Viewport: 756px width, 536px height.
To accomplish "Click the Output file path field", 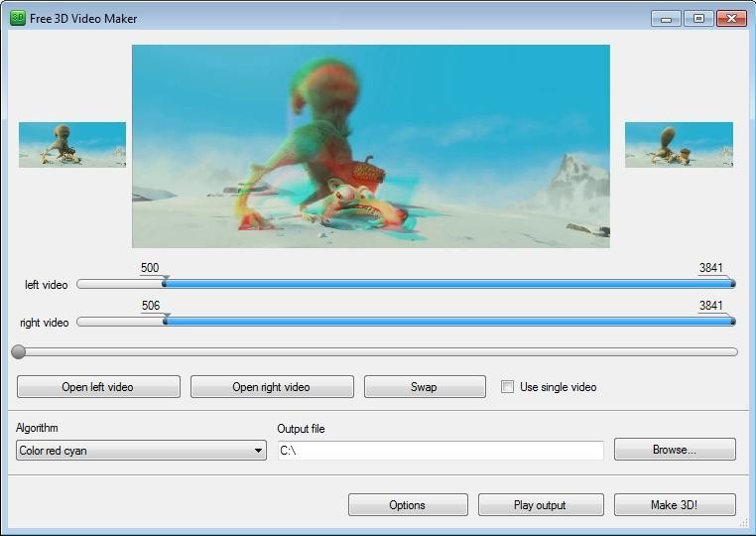I will (441, 450).
